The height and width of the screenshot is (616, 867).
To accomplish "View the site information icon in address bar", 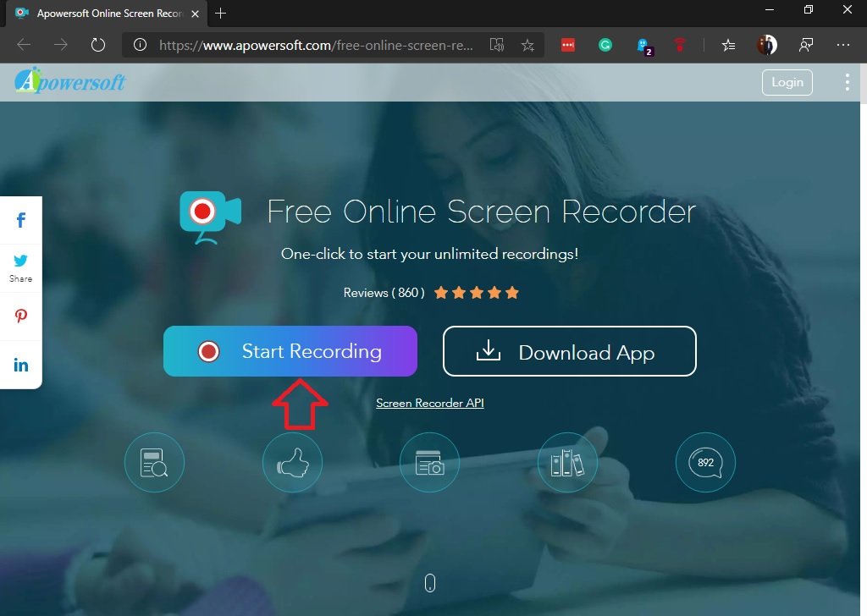I will point(141,45).
